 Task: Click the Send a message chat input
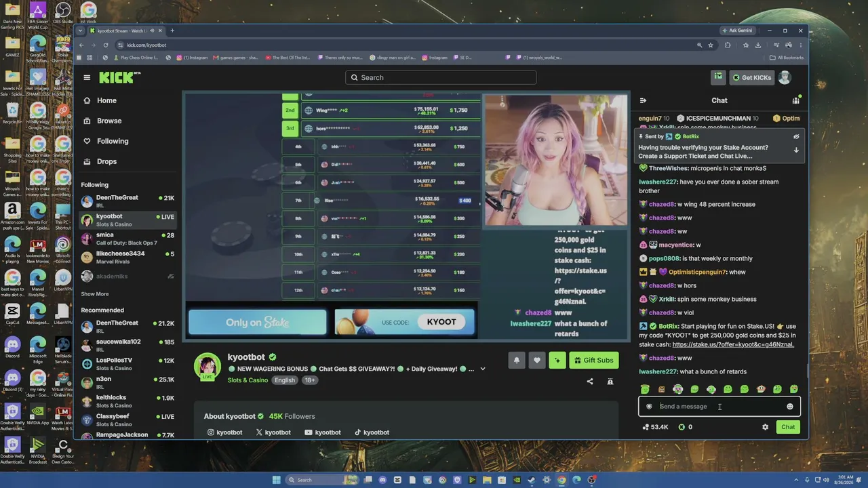(x=719, y=407)
